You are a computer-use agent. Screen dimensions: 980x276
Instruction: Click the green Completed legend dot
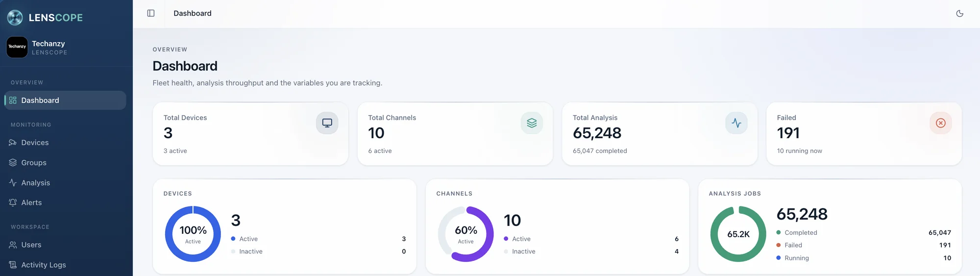coord(779,232)
